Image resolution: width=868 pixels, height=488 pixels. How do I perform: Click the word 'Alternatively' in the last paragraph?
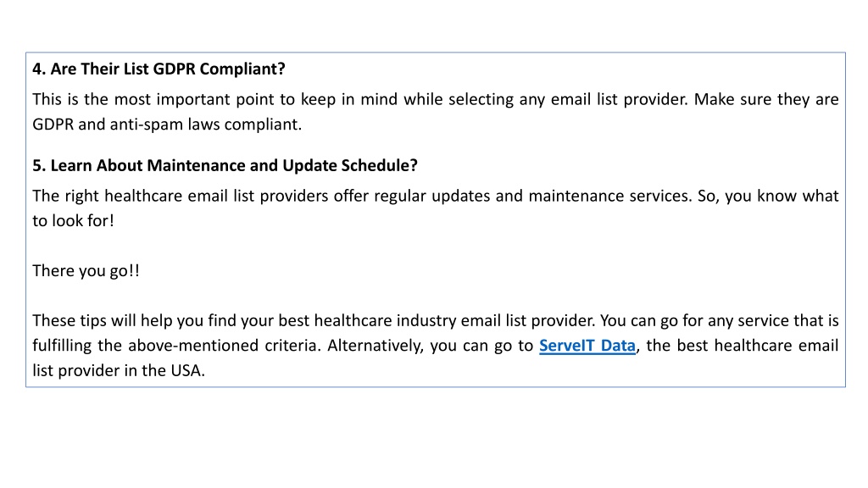point(375,346)
